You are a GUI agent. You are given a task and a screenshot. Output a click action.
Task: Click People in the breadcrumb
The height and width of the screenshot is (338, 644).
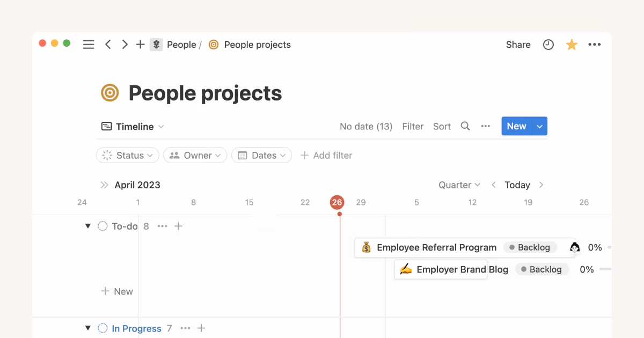[181, 45]
